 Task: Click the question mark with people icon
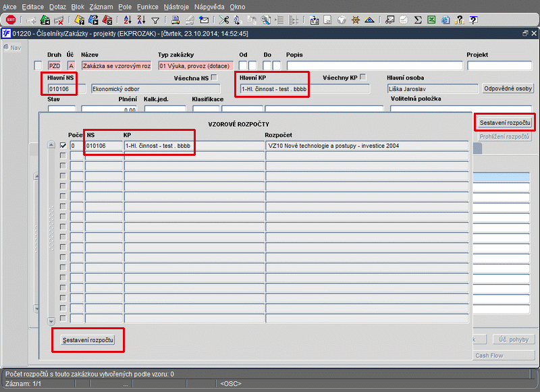point(460,20)
